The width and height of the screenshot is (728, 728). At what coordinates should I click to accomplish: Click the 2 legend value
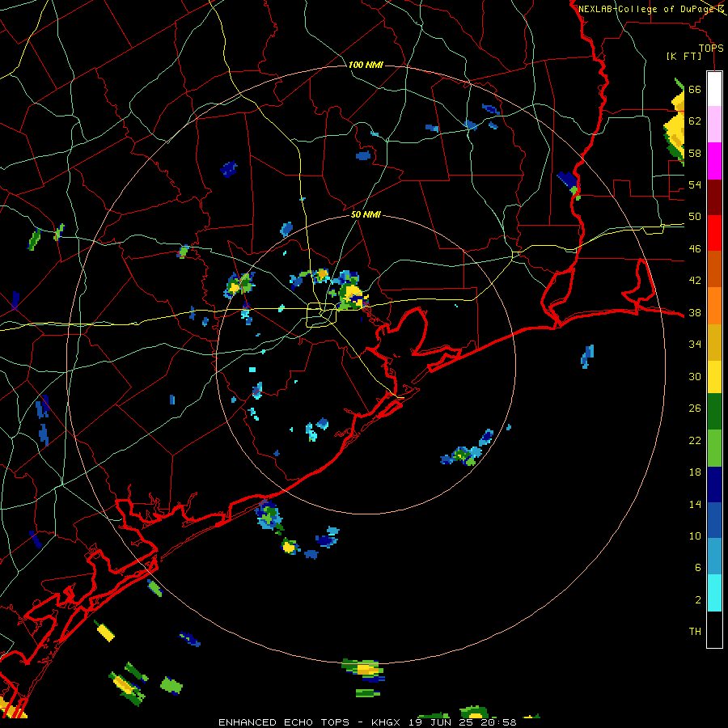[698, 600]
